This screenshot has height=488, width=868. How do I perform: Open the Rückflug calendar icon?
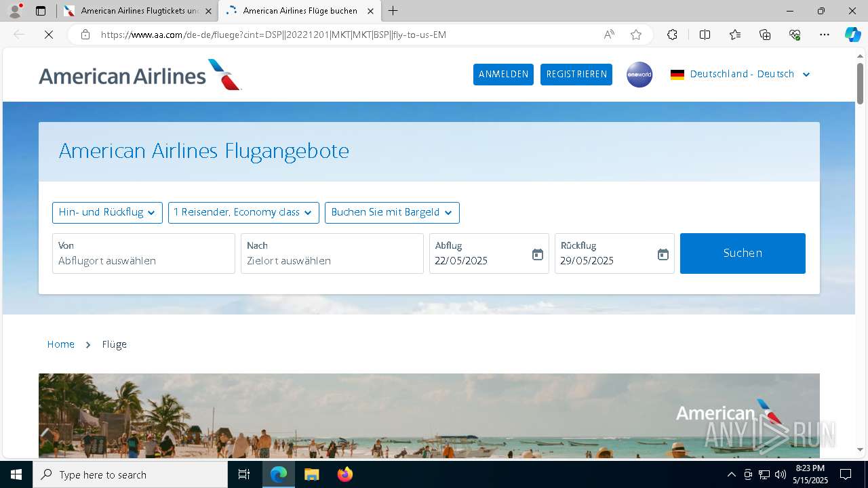point(663,254)
